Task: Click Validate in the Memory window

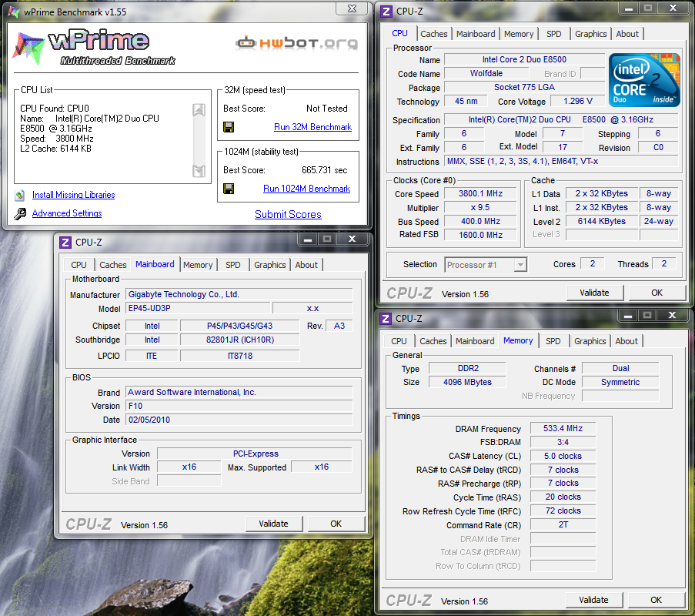Action: [x=594, y=600]
